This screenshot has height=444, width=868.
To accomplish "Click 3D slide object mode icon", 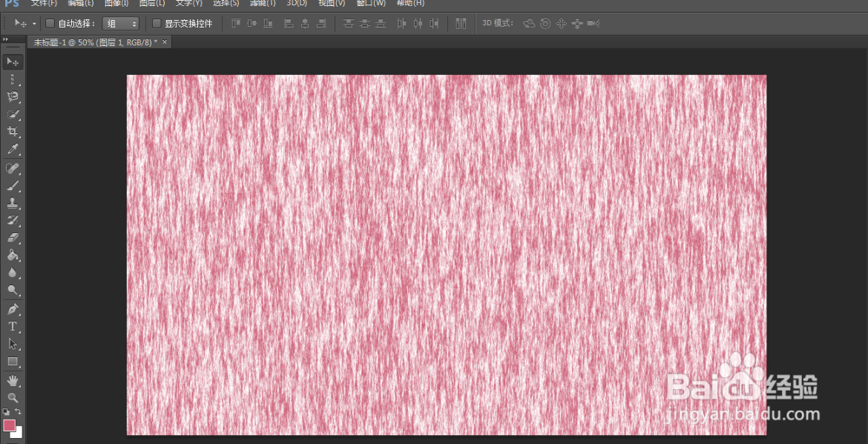I will pyautogui.click(x=577, y=23).
